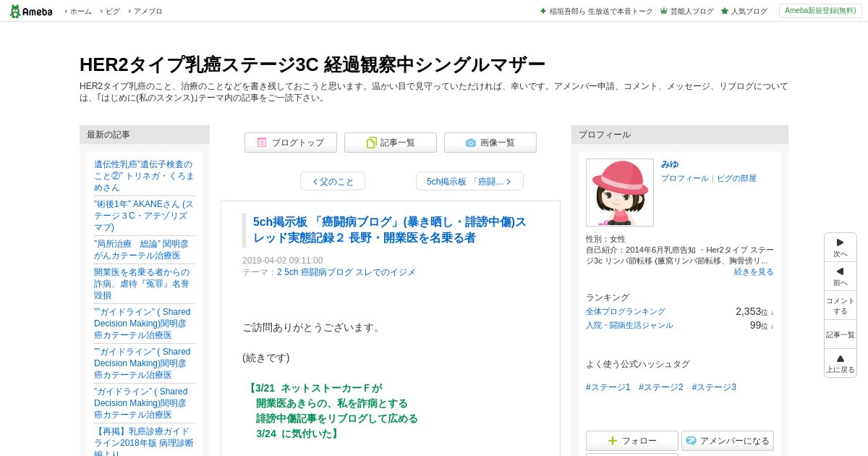The height and width of the screenshot is (456, 868).
Task: Click the ブログトップ page icon
Action: tap(262, 143)
